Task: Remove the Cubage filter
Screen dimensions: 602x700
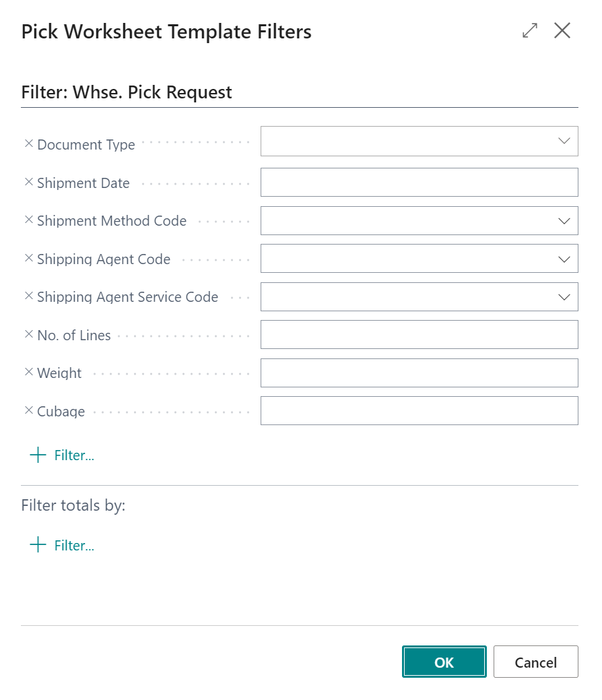Action: pos(28,410)
